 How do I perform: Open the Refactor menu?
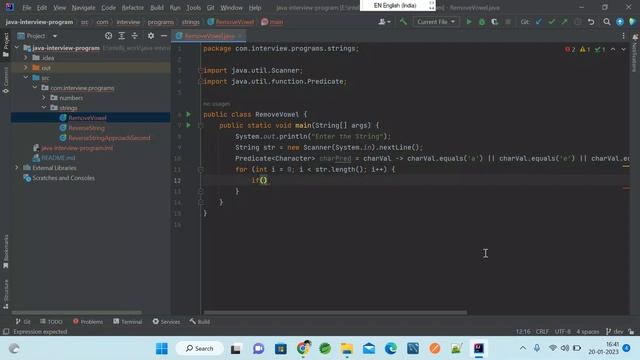133,8
